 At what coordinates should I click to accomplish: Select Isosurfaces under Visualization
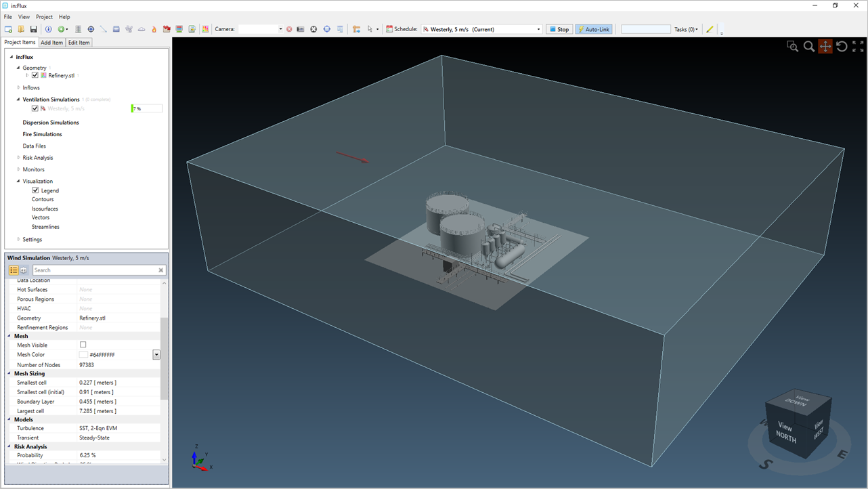(45, 209)
